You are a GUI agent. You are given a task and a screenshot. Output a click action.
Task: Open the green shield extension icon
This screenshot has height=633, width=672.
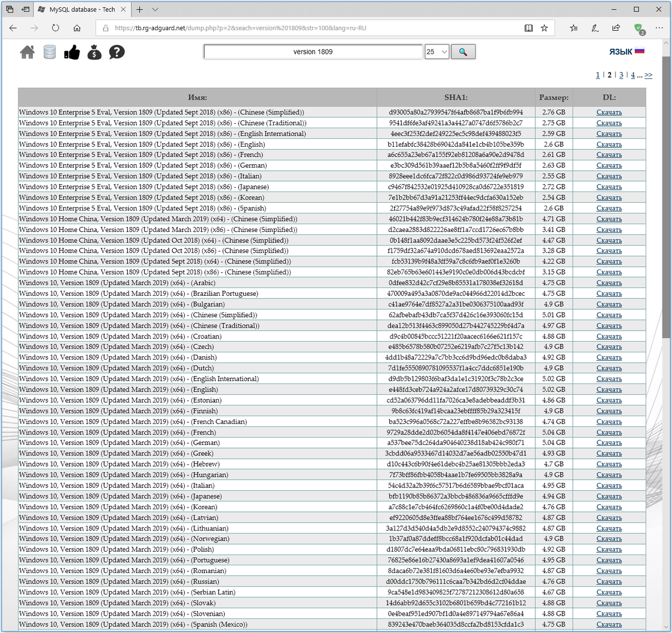(x=638, y=28)
